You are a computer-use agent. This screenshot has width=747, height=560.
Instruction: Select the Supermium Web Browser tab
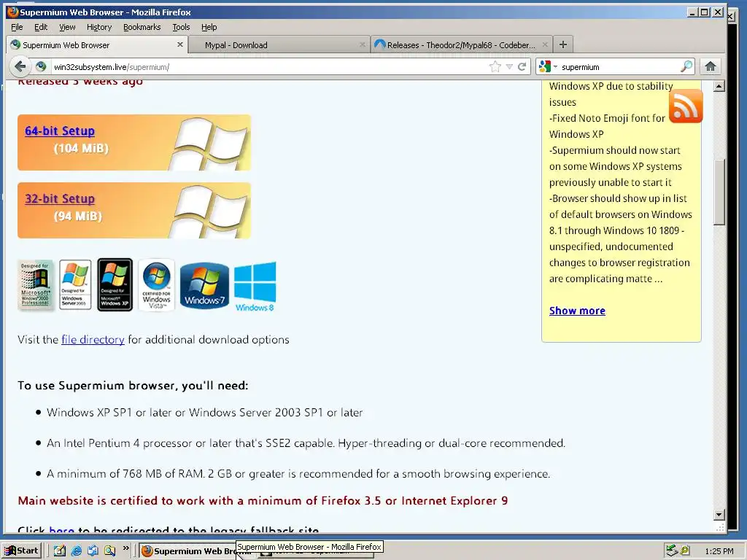pos(97,44)
